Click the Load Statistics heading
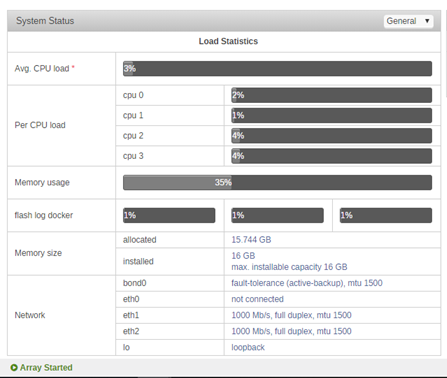Screen dimensions: 447x378 coord(228,41)
